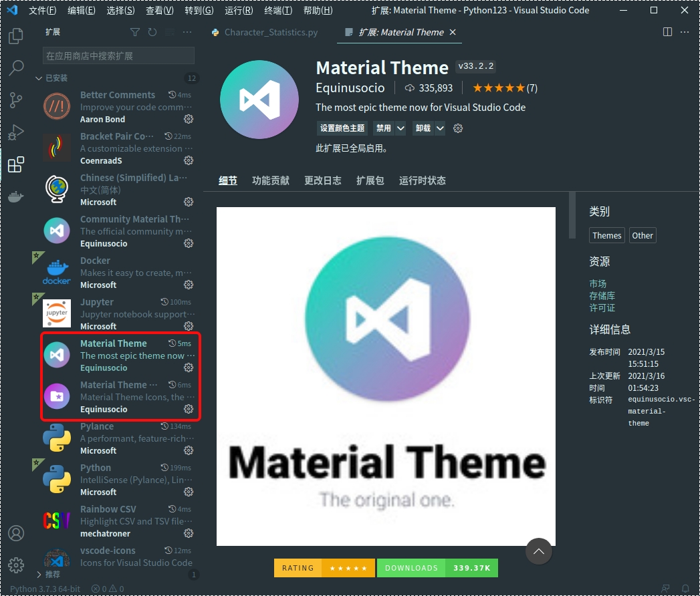Open manage gear for Community Material Theme
This screenshot has height=596, width=700.
[189, 244]
